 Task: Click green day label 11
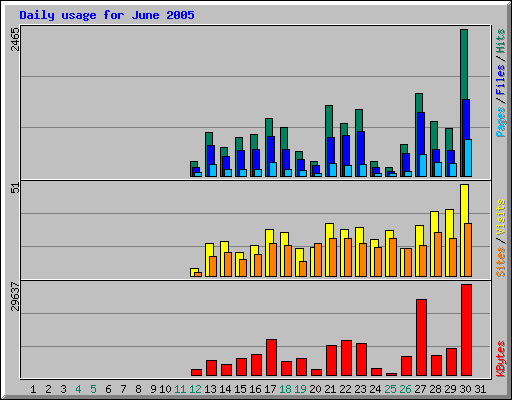[180, 389]
